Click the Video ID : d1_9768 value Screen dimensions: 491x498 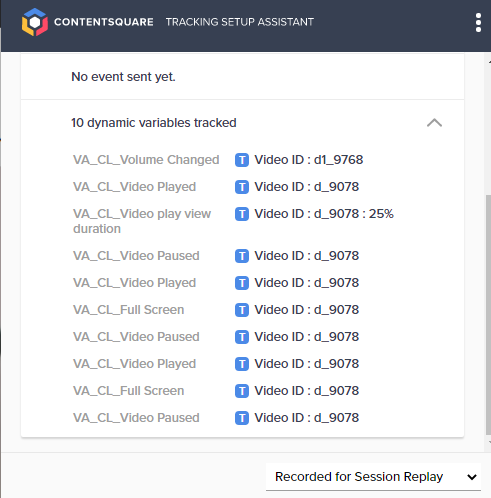pos(309,160)
